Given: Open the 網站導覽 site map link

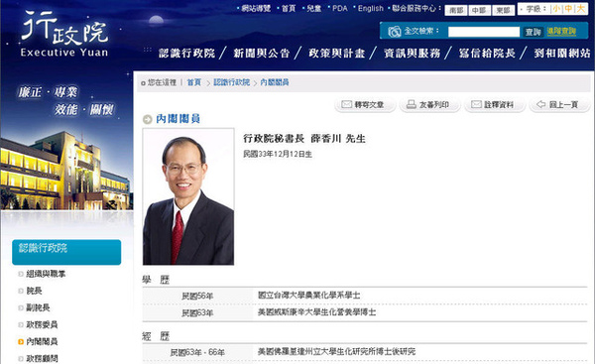Looking at the screenshot, I should pyautogui.click(x=256, y=8).
